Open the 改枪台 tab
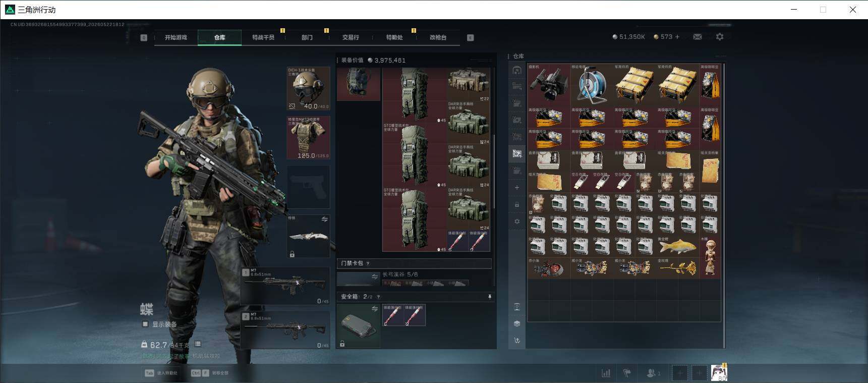Screen dimensions: 868x383 point(438,37)
